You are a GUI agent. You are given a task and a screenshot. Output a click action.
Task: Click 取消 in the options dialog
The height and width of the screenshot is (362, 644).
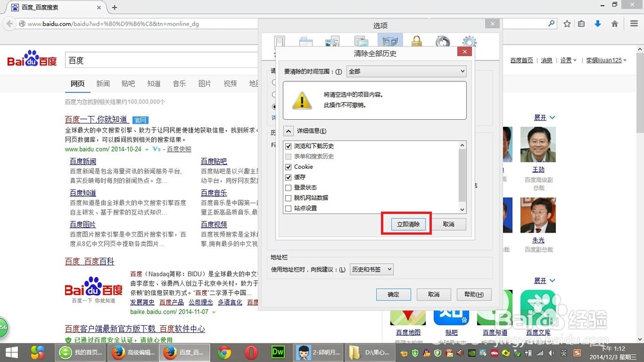point(433,294)
